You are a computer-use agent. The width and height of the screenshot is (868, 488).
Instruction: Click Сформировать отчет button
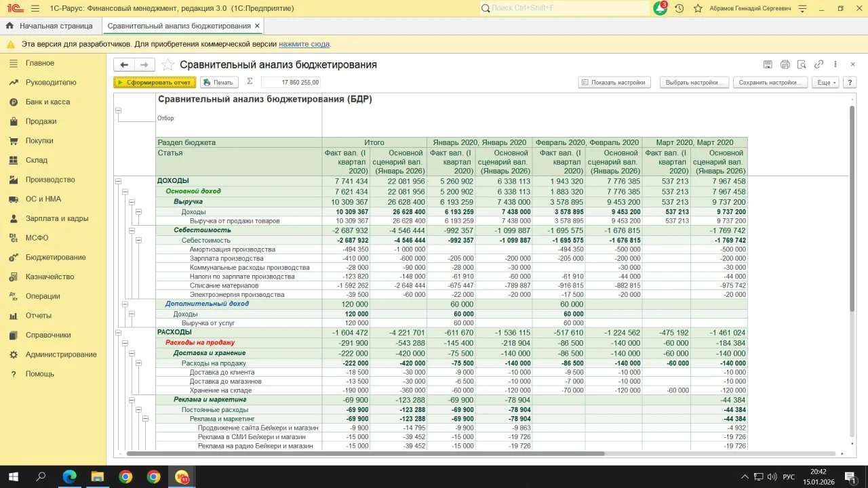coord(155,82)
